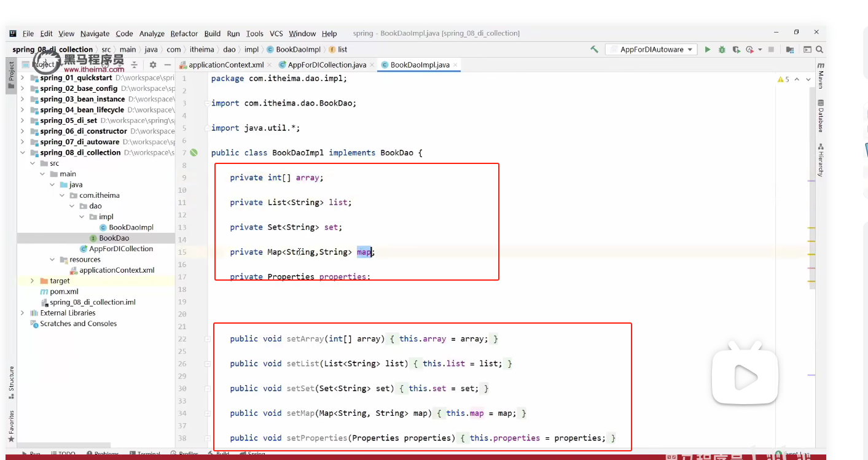Expand External Libraries node
868x460 pixels.
coord(23,313)
